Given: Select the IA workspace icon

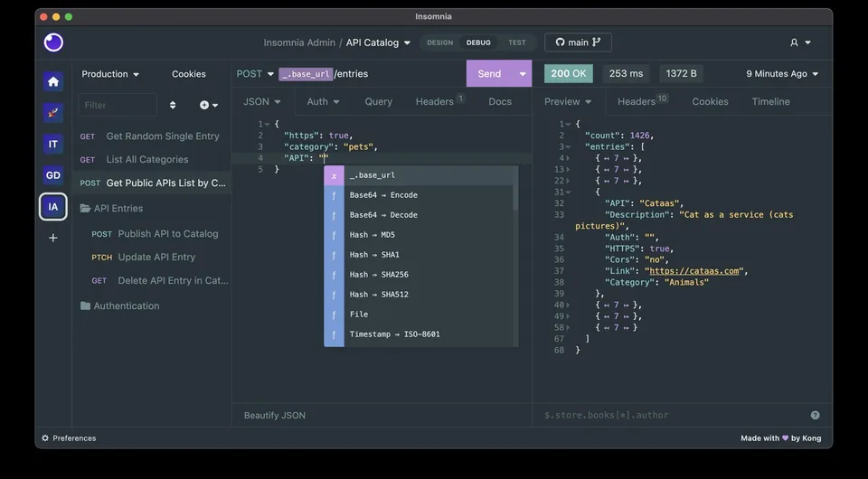Looking at the screenshot, I should (x=53, y=207).
